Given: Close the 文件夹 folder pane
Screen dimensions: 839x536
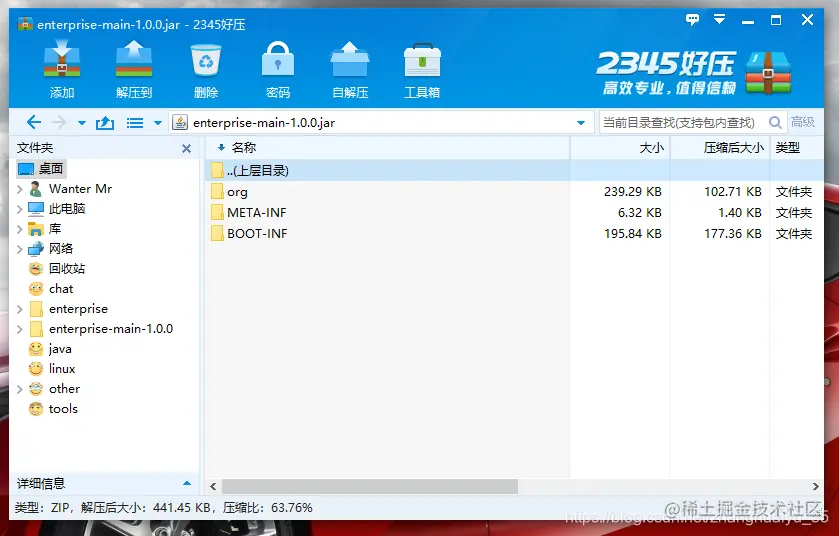Looking at the screenshot, I should tap(186, 148).
